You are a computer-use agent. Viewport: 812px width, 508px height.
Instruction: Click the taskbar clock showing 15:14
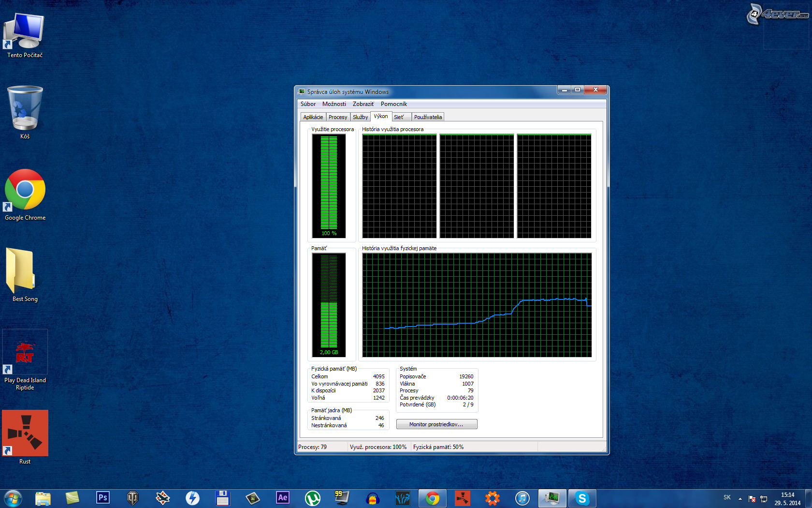[x=787, y=499]
